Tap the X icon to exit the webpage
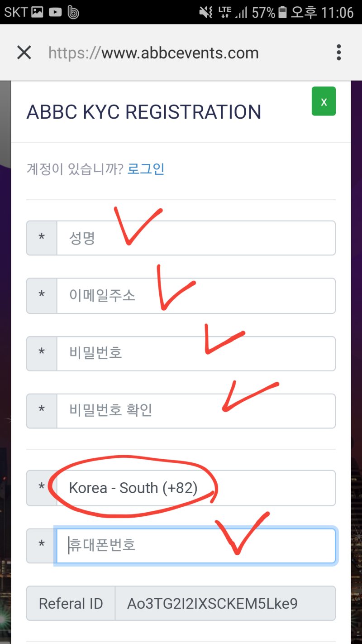362x644 pixels. [24, 52]
